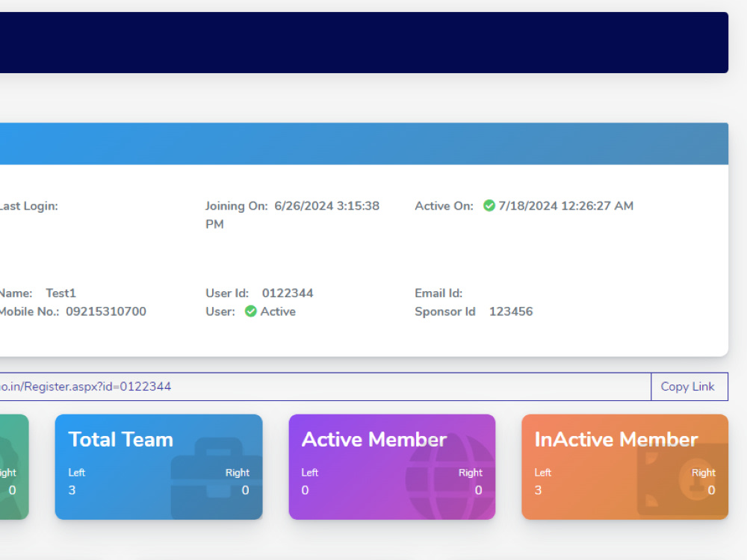Open the InActive Member card
747x560 pixels.
click(625, 467)
